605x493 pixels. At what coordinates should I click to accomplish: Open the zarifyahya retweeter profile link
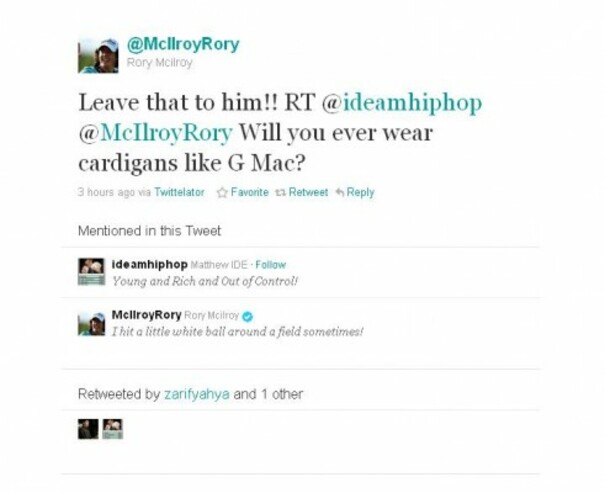197,394
